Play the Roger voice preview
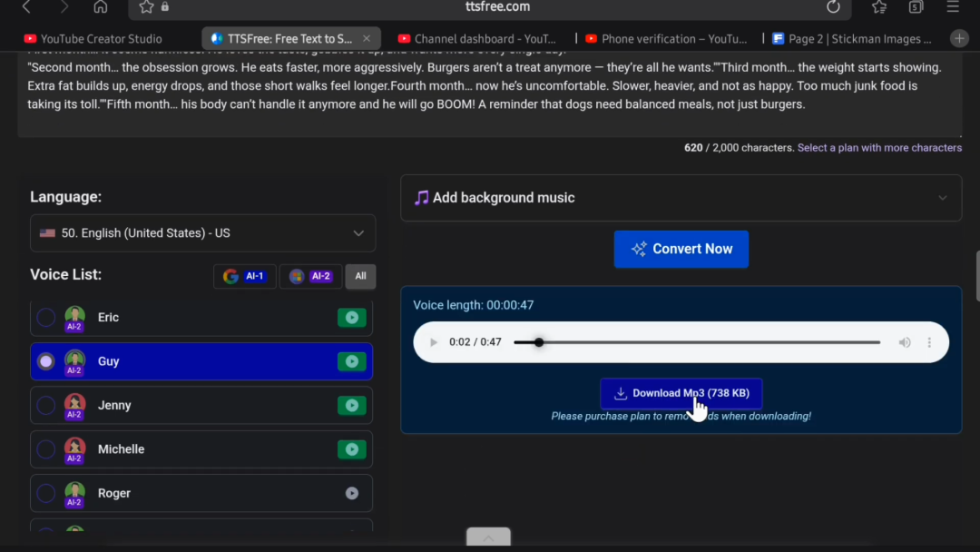This screenshot has width=980, height=552. tap(351, 493)
